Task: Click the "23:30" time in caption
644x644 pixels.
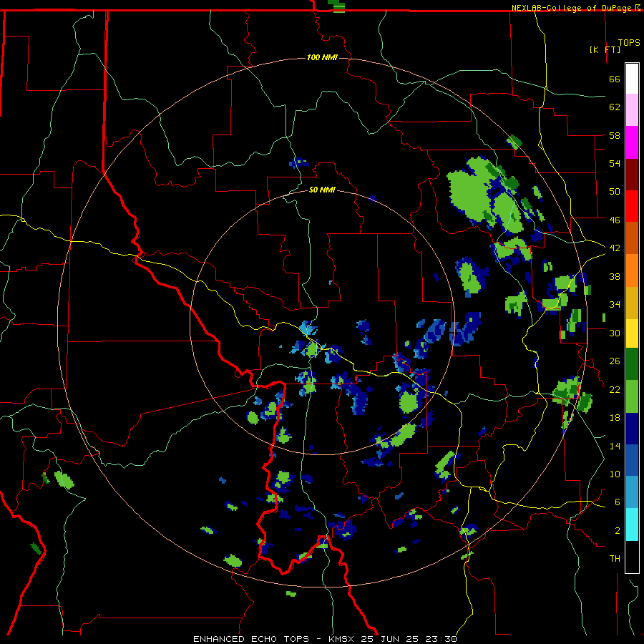Action: pyautogui.click(x=441, y=639)
